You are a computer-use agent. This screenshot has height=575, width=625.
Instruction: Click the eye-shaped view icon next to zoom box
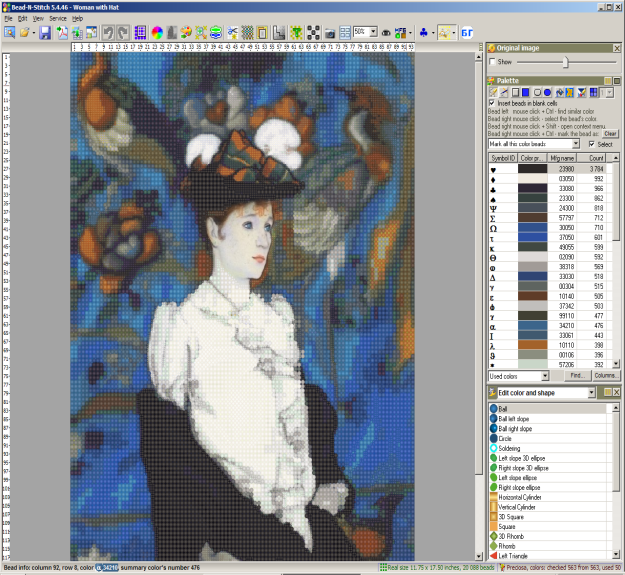pyautogui.click(x=386, y=33)
